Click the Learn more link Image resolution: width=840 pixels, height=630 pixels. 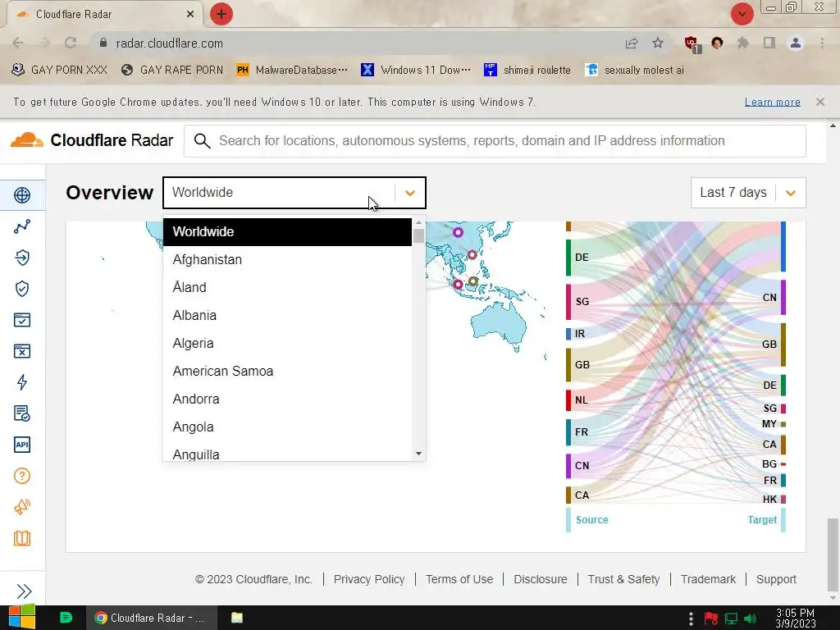click(773, 102)
